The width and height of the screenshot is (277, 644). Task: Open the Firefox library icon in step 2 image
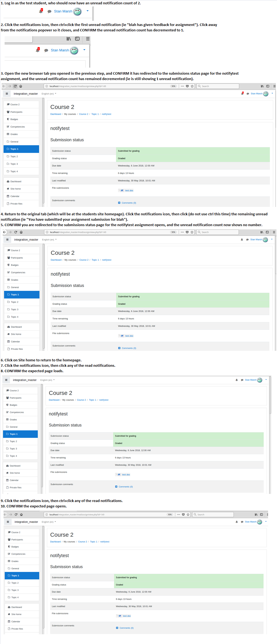tap(69, 39)
